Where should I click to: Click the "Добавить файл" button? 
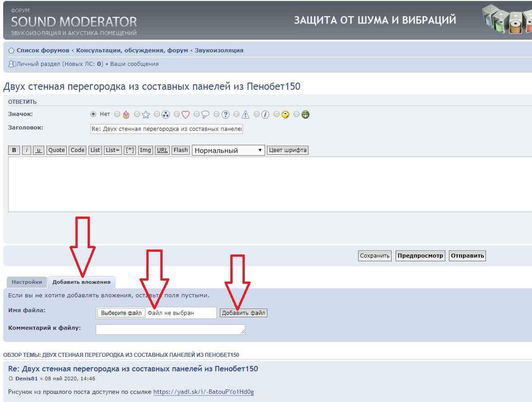pos(243,313)
